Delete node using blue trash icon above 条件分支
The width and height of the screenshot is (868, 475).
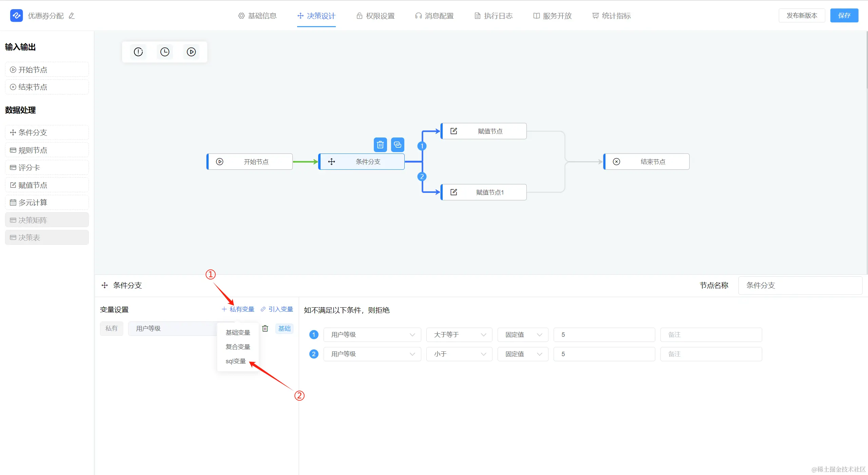[380, 145]
